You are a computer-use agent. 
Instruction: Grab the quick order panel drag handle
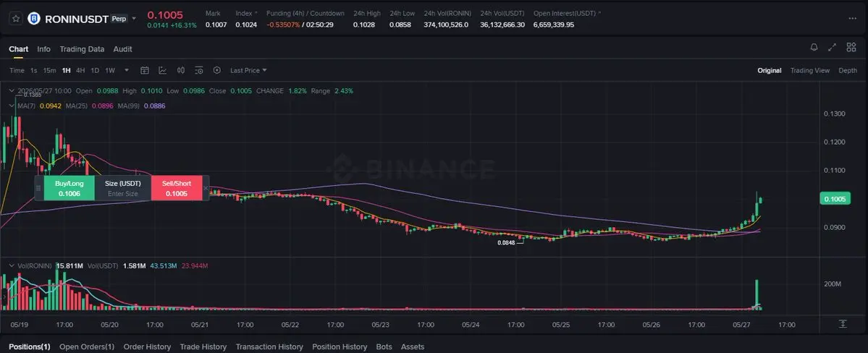coord(38,188)
